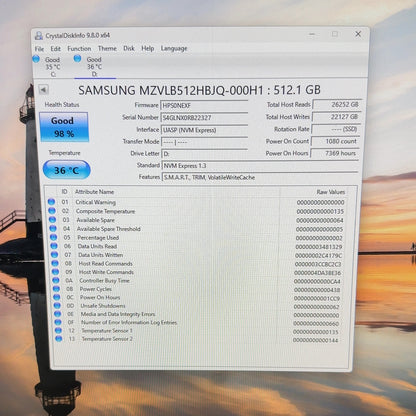Click the blue status orb above C: tab
The height and width of the screenshot is (416, 416).
pyautogui.click(x=36, y=59)
